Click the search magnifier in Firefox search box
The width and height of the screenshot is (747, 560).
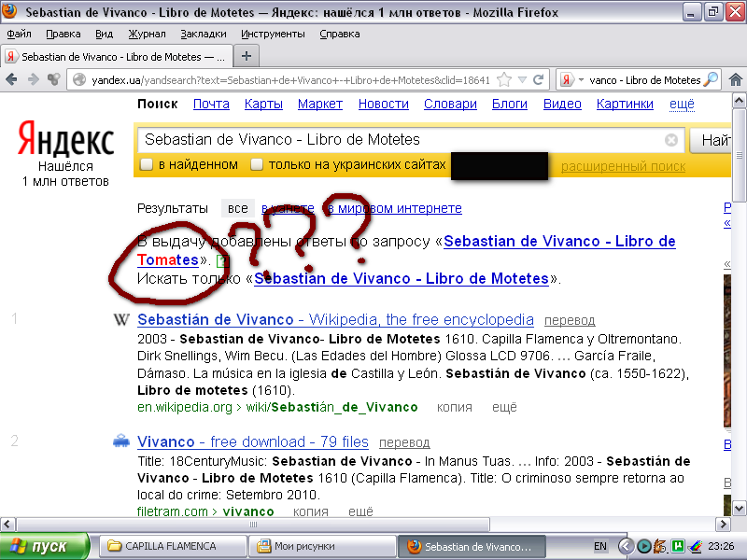point(711,79)
